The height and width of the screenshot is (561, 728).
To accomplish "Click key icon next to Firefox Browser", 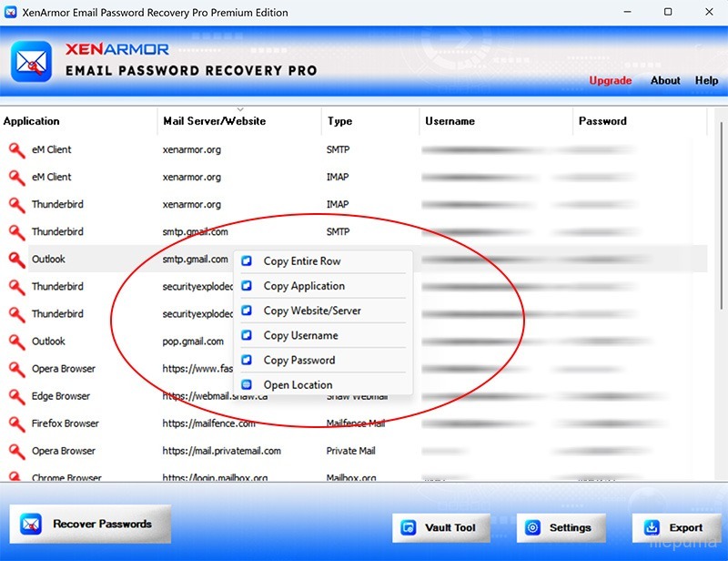I will [x=16, y=424].
